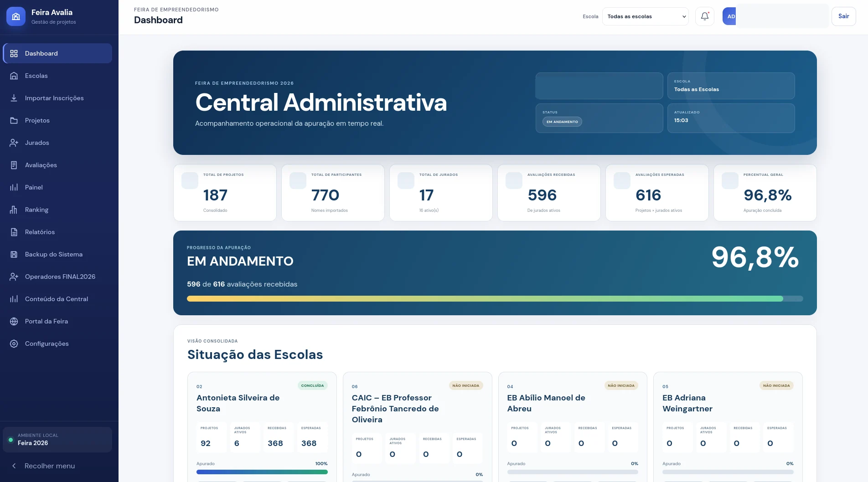Image resolution: width=868 pixels, height=482 pixels.
Task: Click the Backup do Sistema save icon
Action: point(14,254)
